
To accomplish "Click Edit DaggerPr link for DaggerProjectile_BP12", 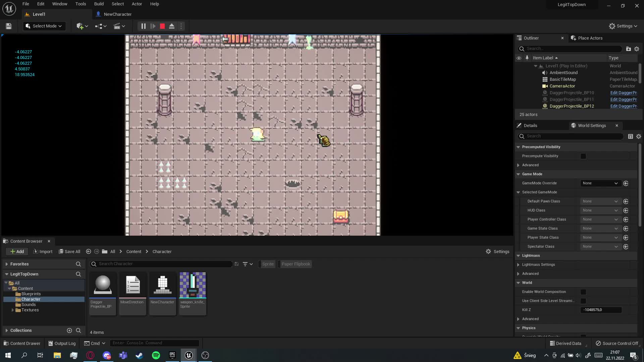I will (623, 106).
